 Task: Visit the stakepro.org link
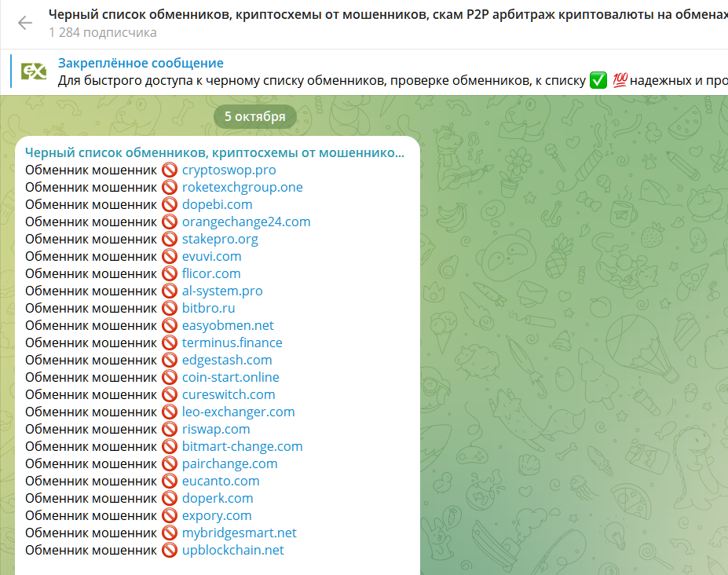pos(220,240)
